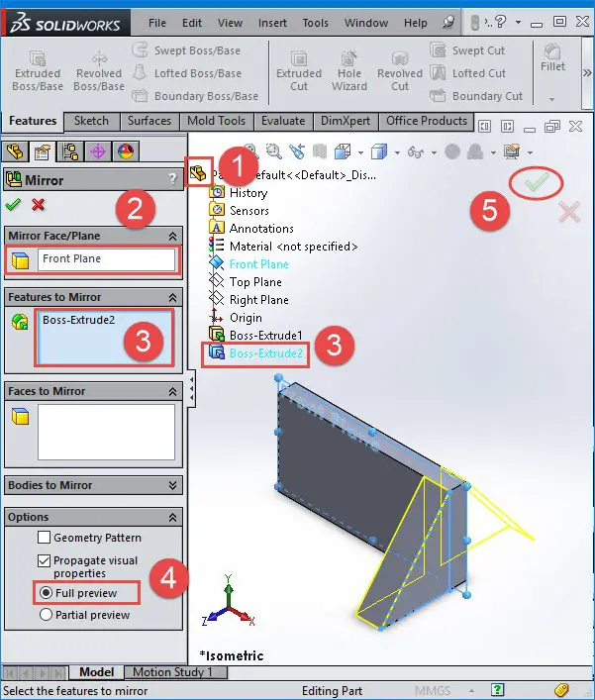Image resolution: width=595 pixels, height=700 pixels.
Task: Cancel with the red X in graphics corner
Action: [568, 212]
